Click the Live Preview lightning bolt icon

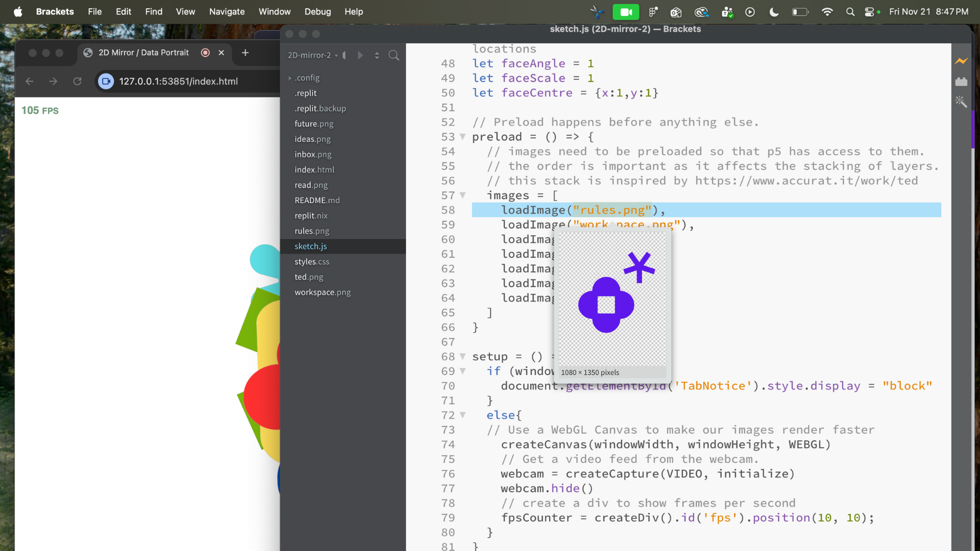(x=961, y=61)
